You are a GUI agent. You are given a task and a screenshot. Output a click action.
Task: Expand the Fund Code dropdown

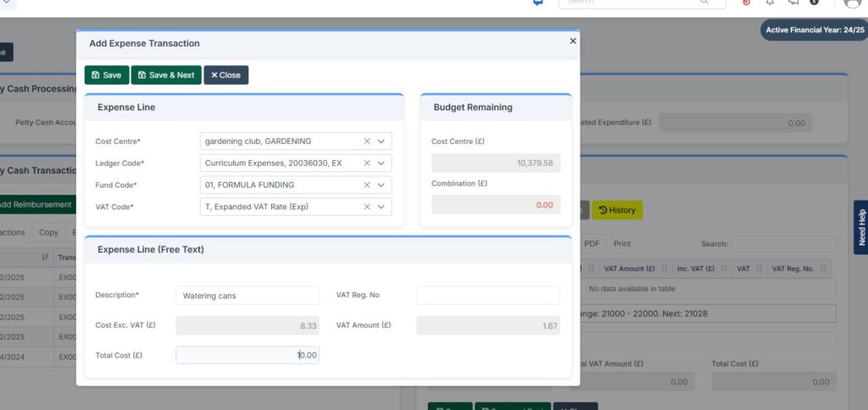click(381, 185)
